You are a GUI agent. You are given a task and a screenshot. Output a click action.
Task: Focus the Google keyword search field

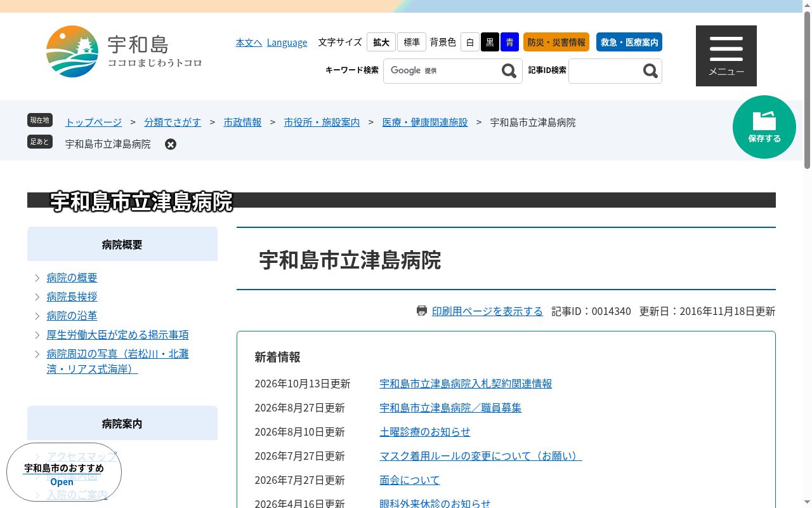click(441, 71)
